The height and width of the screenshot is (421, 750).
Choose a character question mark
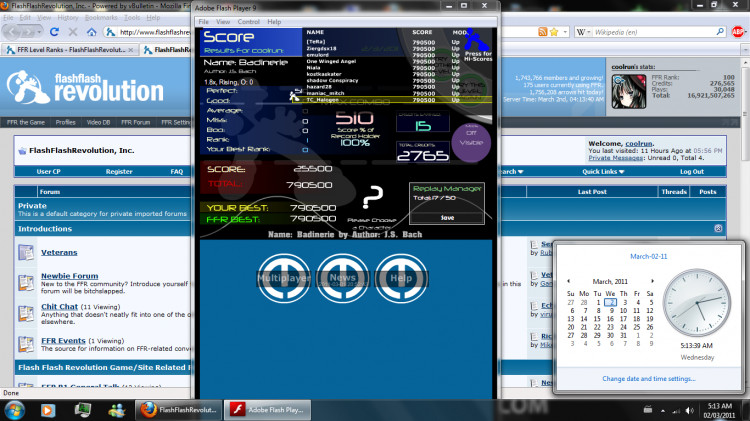click(373, 198)
